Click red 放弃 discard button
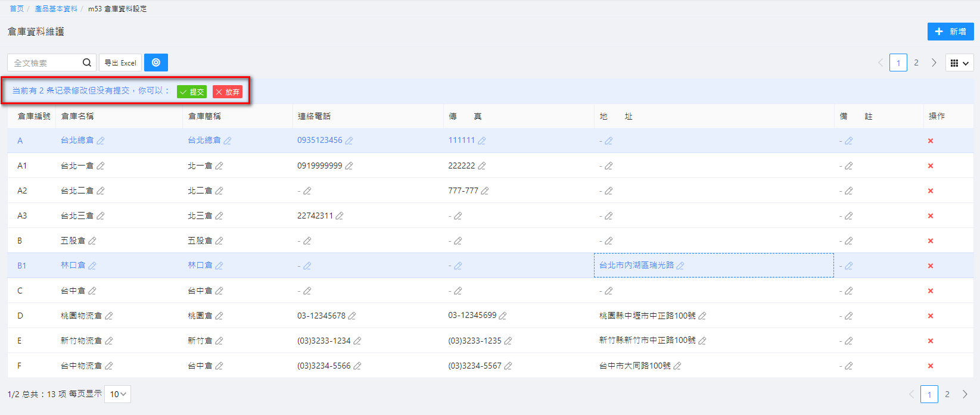The width and height of the screenshot is (980, 415). (228, 92)
